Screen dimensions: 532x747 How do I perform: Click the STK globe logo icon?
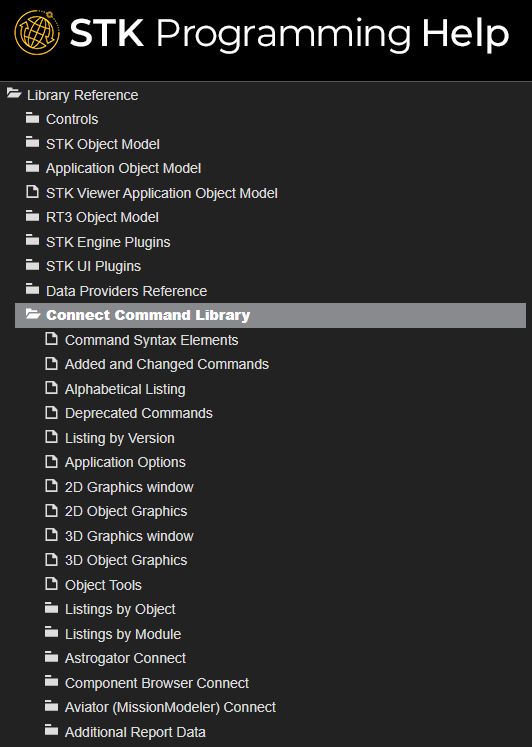[37, 33]
